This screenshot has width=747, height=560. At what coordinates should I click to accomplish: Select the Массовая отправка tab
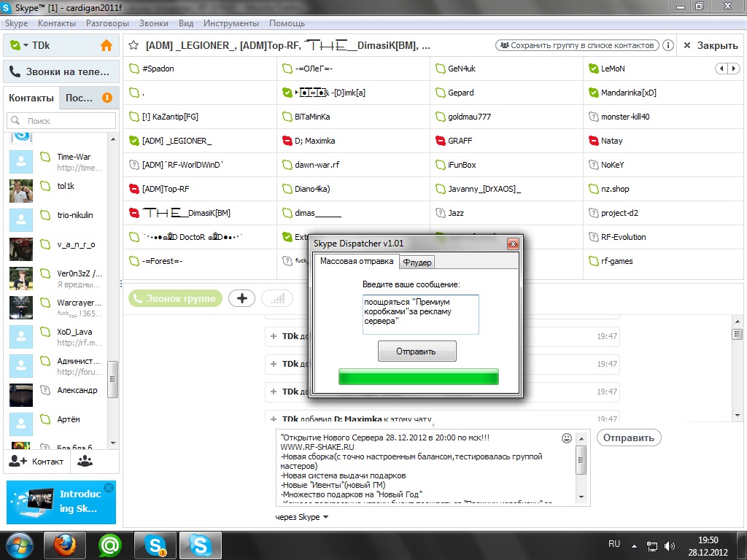point(357,261)
